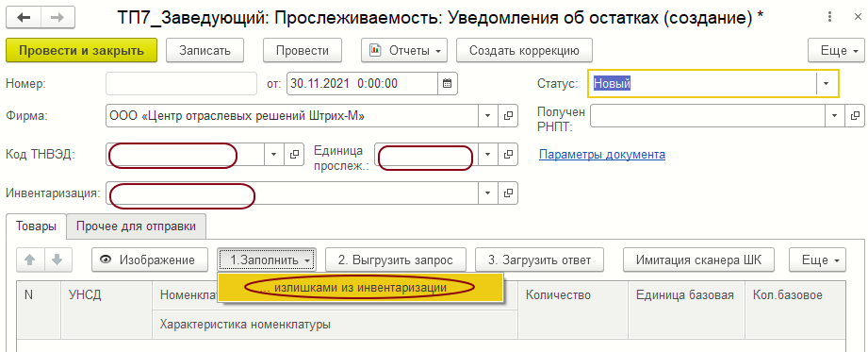Click the Кол.базовое column header
This screenshot has height=352, width=868.
click(795, 310)
